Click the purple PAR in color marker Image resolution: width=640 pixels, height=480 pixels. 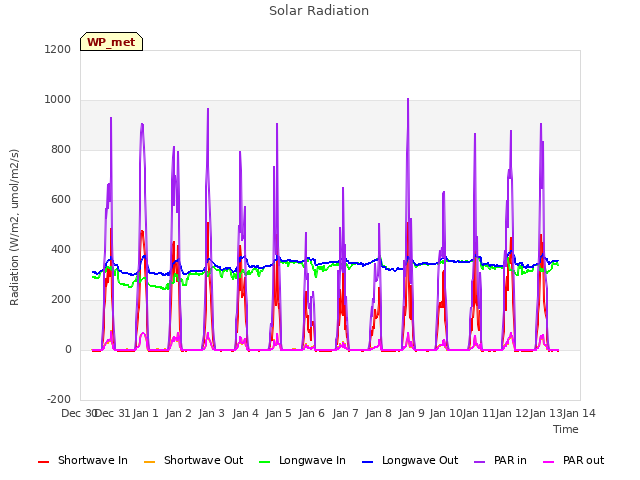coord(480,462)
